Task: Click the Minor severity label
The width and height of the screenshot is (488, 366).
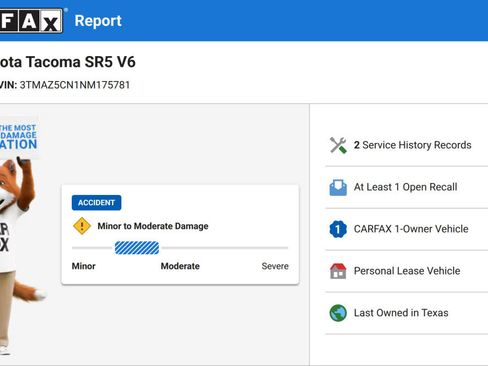Action: pos(83,266)
